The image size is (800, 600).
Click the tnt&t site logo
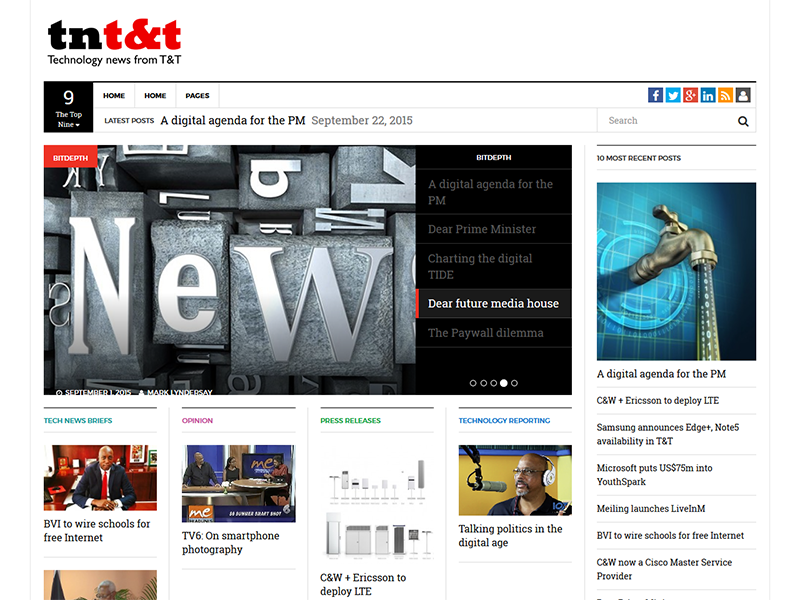click(x=114, y=42)
